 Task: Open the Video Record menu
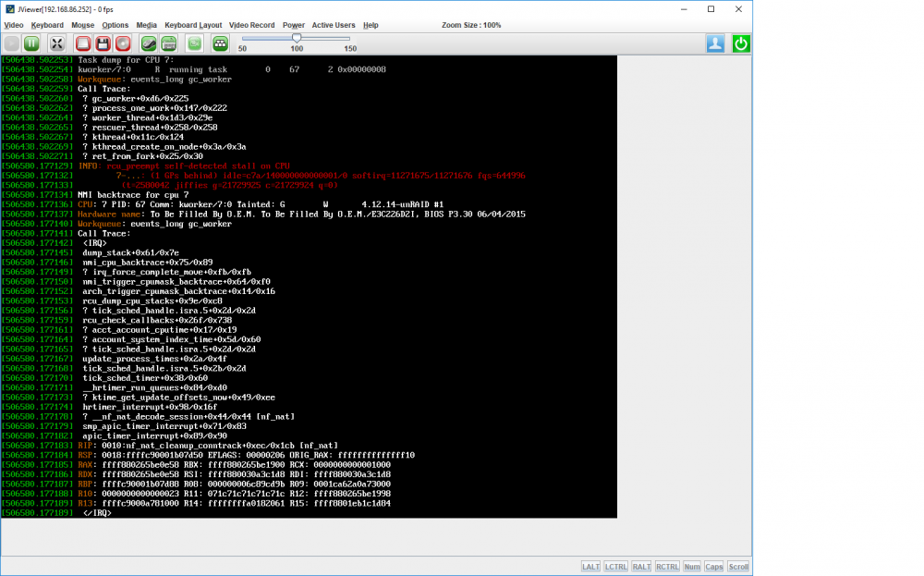(251, 25)
